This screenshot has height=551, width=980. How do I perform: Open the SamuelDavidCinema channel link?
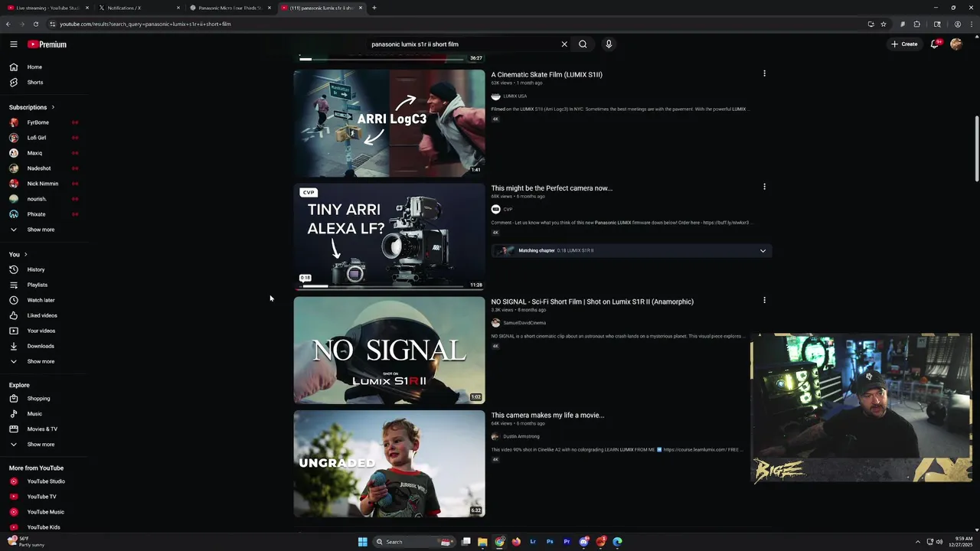click(x=524, y=323)
